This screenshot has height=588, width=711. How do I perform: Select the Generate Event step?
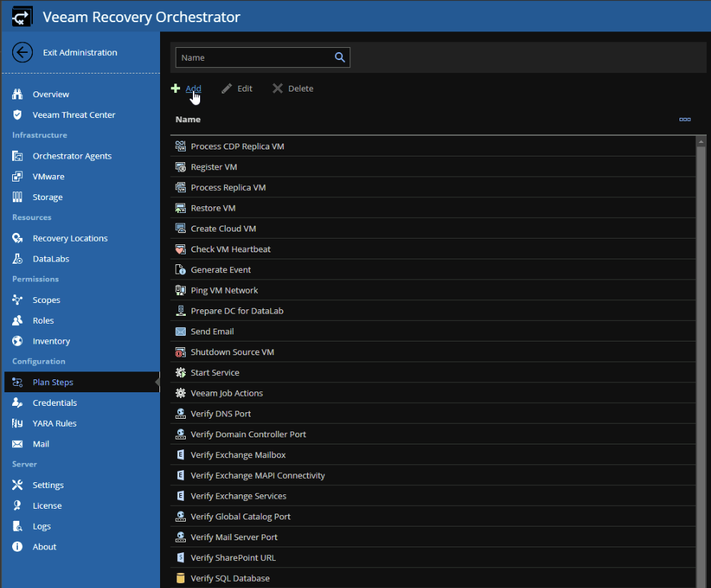(432, 270)
